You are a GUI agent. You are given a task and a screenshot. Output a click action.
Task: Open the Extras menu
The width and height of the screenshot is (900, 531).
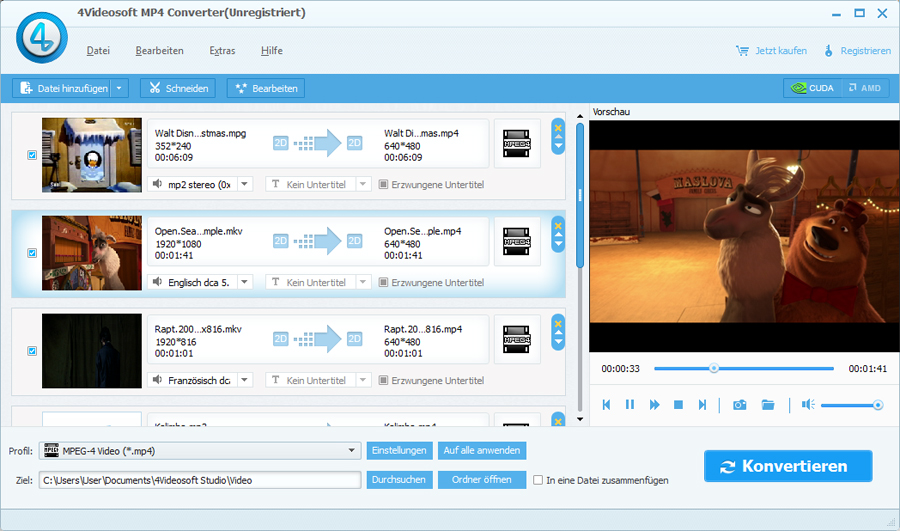pyautogui.click(x=222, y=51)
